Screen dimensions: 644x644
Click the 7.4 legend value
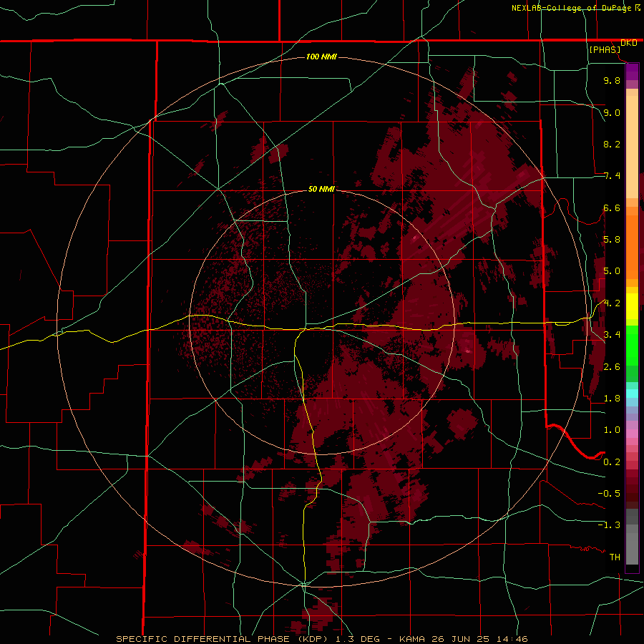pos(612,176)
